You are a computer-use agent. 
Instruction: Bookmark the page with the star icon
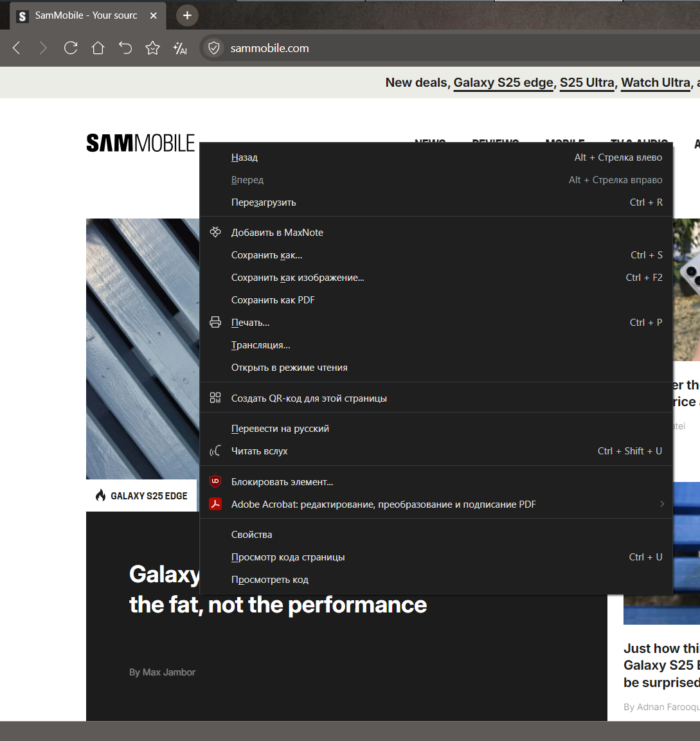point(153,48)
